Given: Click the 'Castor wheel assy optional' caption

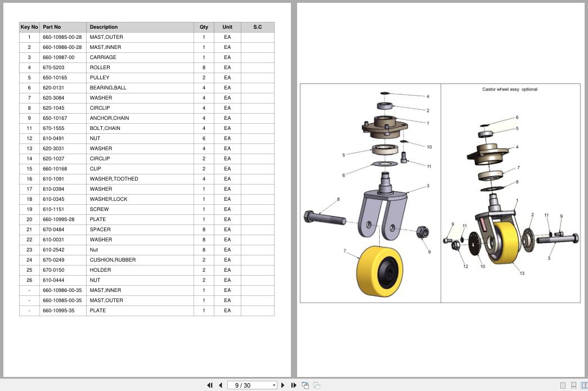Looking at the screenshot, I should tap(510, 89).
